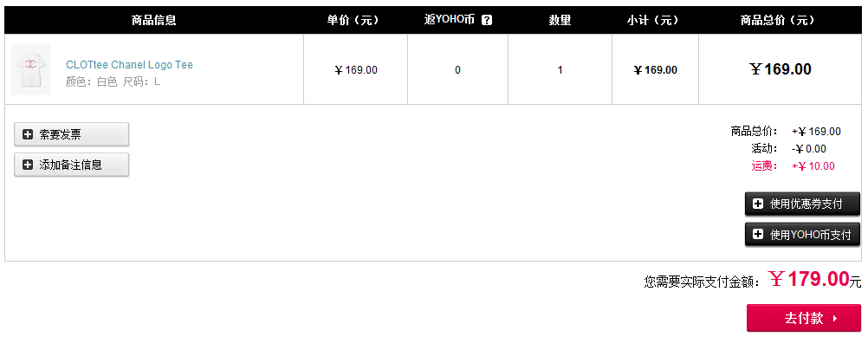
Task: Click the question mark icon next to 返YOHO币
Action: click(487, 21)
